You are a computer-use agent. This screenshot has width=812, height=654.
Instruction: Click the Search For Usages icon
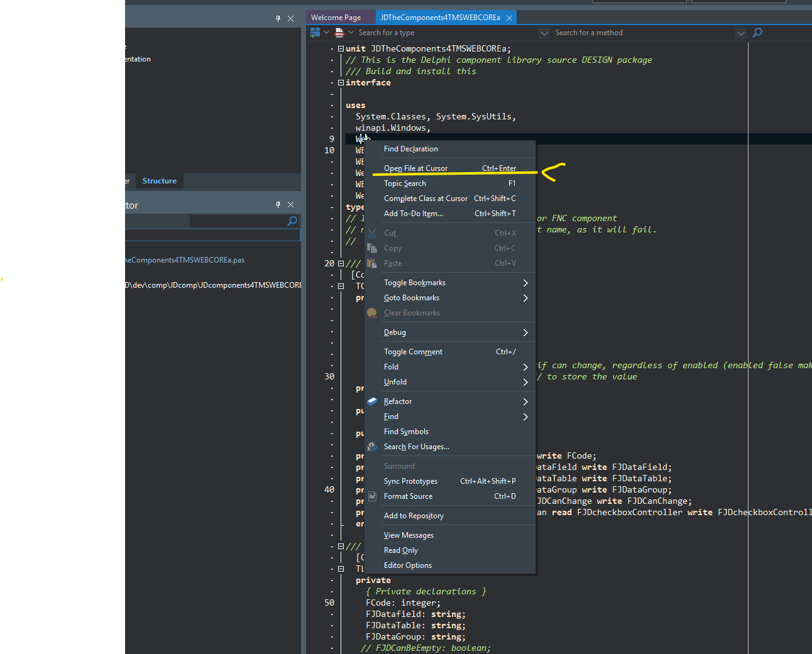pyautogui.click(x=372, y=447)
